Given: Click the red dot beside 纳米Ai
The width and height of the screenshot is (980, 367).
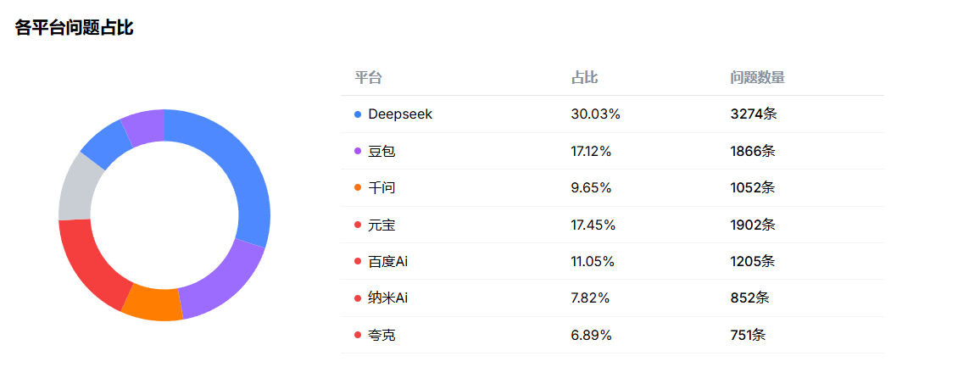Looking at the screenshot, I should [358, 298].
